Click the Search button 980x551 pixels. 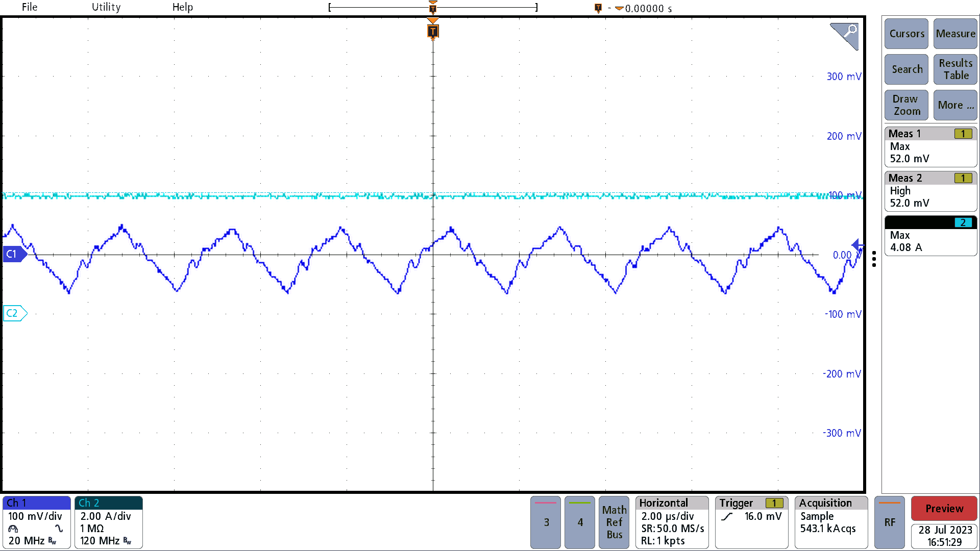click(x=906, y=69)
